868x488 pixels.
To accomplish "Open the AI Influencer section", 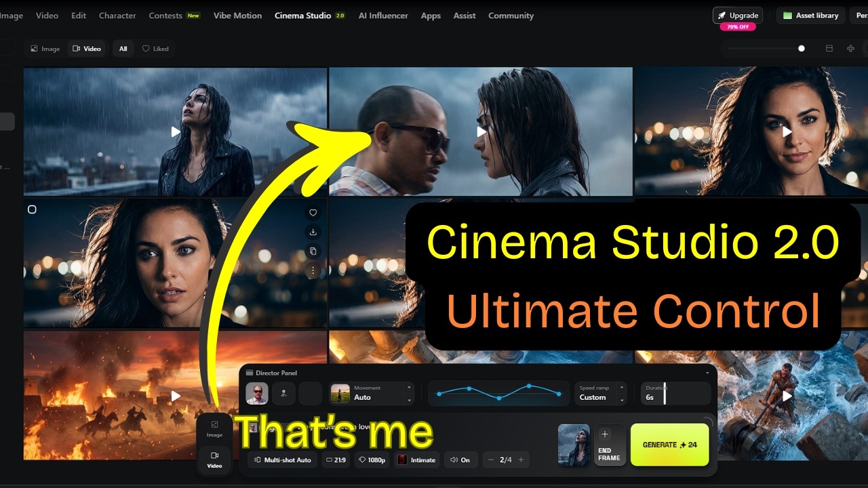I will point(383,16).
